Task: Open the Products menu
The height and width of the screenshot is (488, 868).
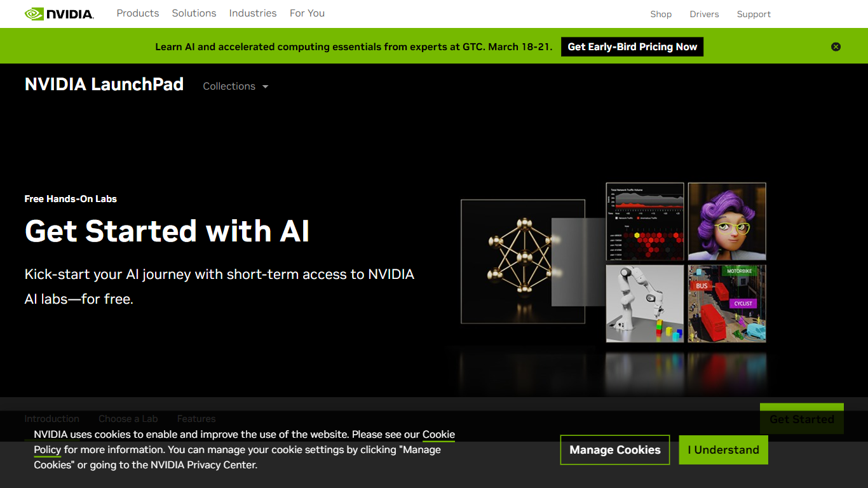Action: (x=138, y=13)
